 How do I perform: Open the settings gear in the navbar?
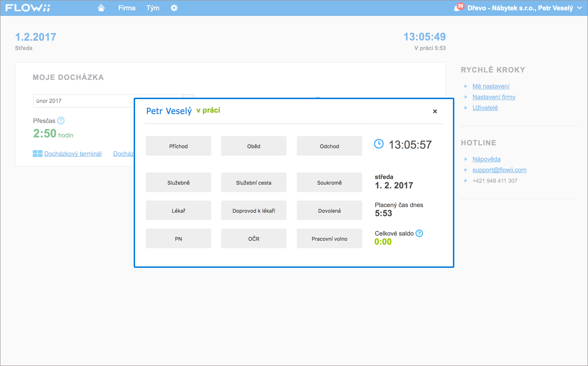[x=174, y=8]
